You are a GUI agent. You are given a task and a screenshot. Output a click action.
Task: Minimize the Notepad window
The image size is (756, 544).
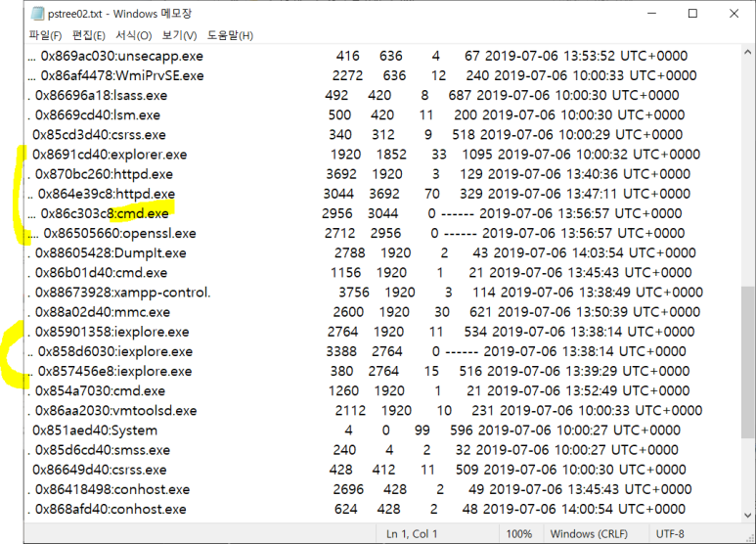(652, 14)
